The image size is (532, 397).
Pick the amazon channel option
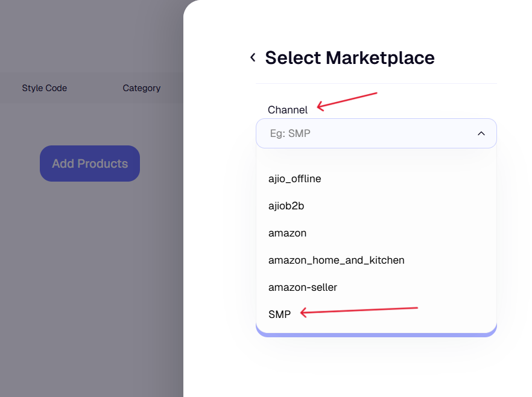tap(288, 233)
